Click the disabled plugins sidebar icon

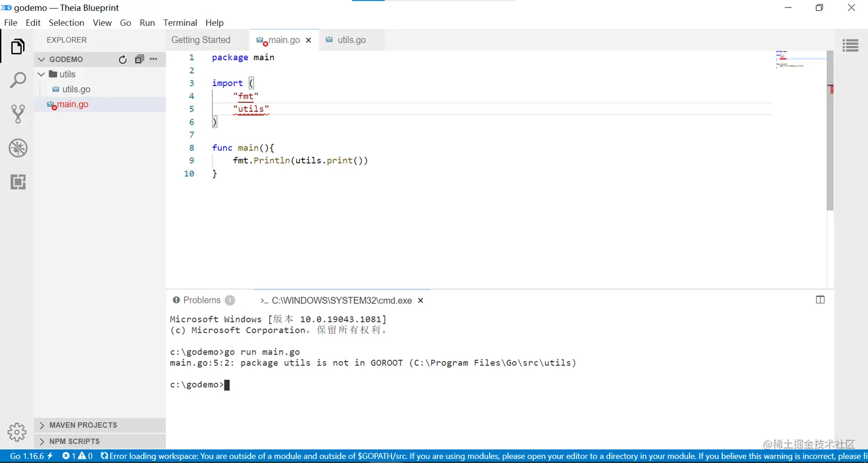(17, 148)
